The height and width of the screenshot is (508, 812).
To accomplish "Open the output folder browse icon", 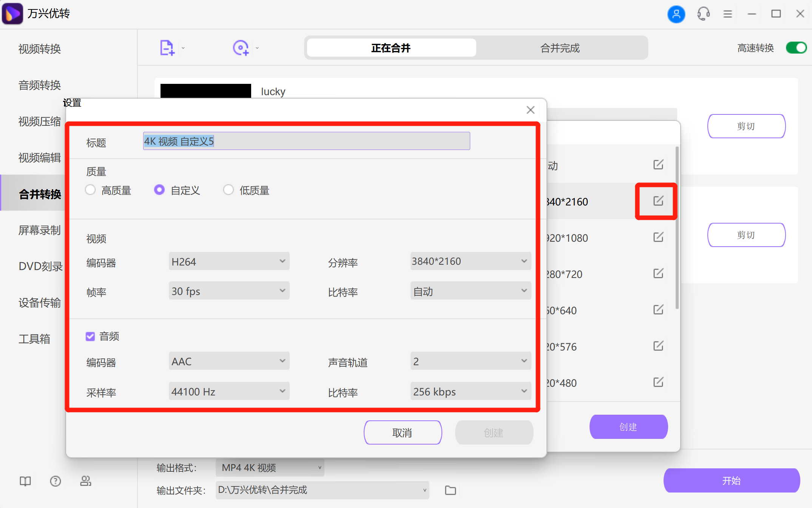I will [450, 490].
